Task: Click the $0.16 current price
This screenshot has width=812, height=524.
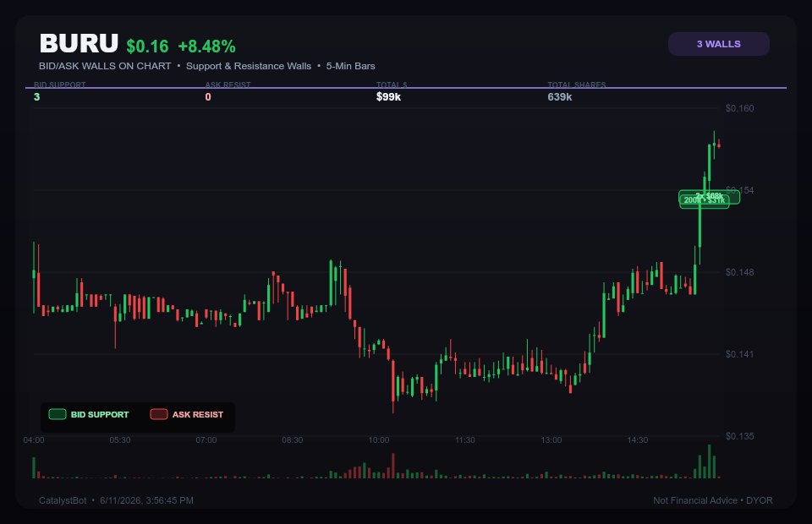Action: (x=147, y=46)
